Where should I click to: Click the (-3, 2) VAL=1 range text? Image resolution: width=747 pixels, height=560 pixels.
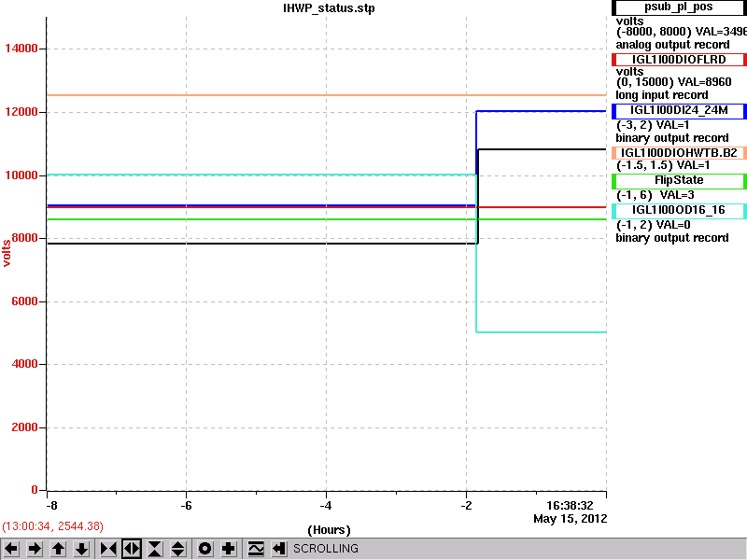pyautogui.click(x=653, y=125)
